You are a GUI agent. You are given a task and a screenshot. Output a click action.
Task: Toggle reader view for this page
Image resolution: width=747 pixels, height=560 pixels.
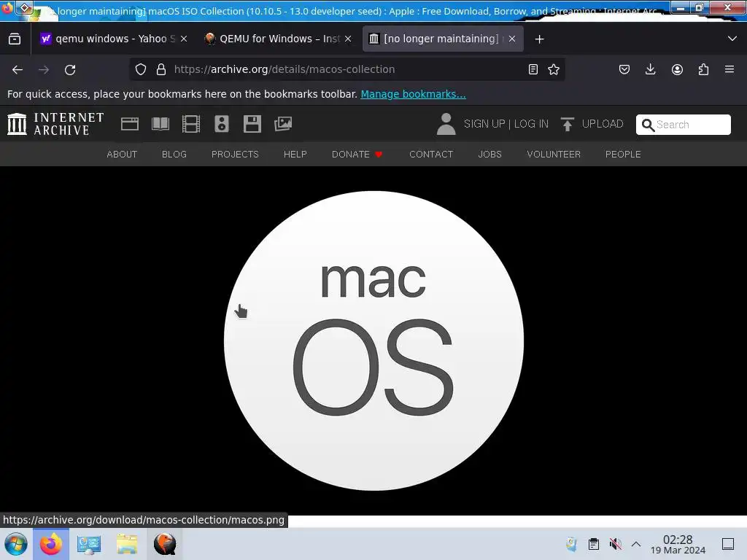tap(533, 69)
